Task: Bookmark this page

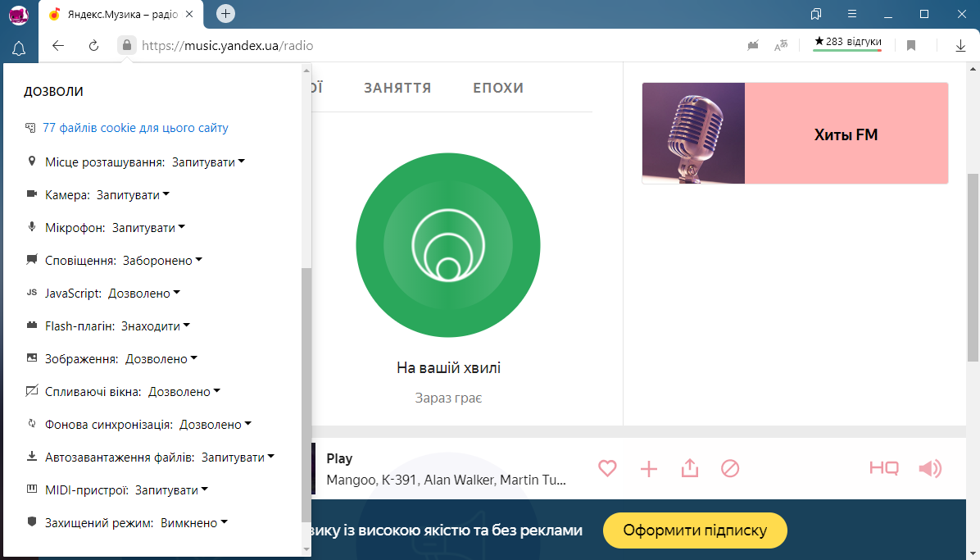Action: coord(911,45)
